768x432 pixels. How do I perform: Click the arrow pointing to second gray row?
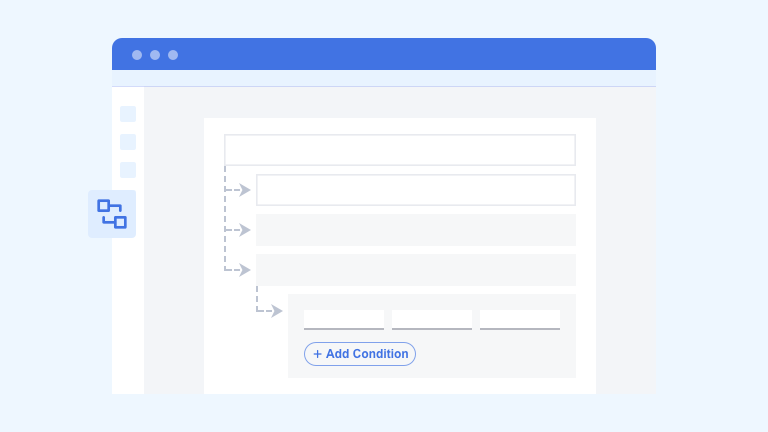244,270
